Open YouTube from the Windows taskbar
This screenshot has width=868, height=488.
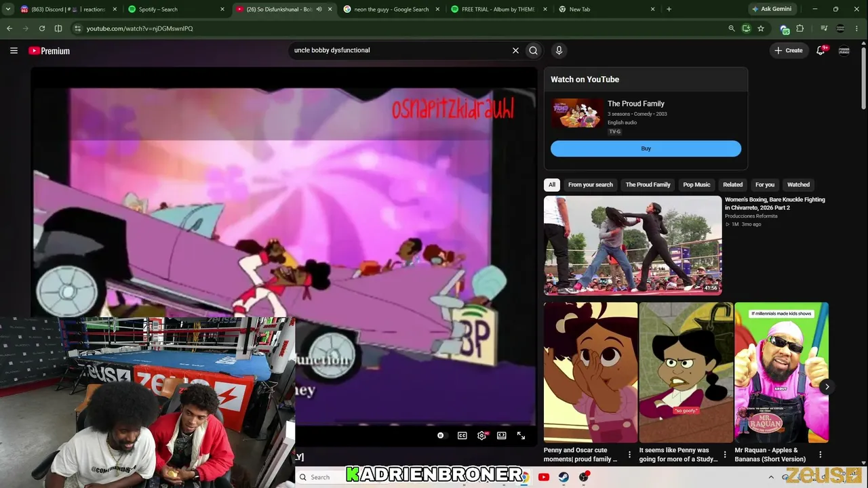point(543,477)
